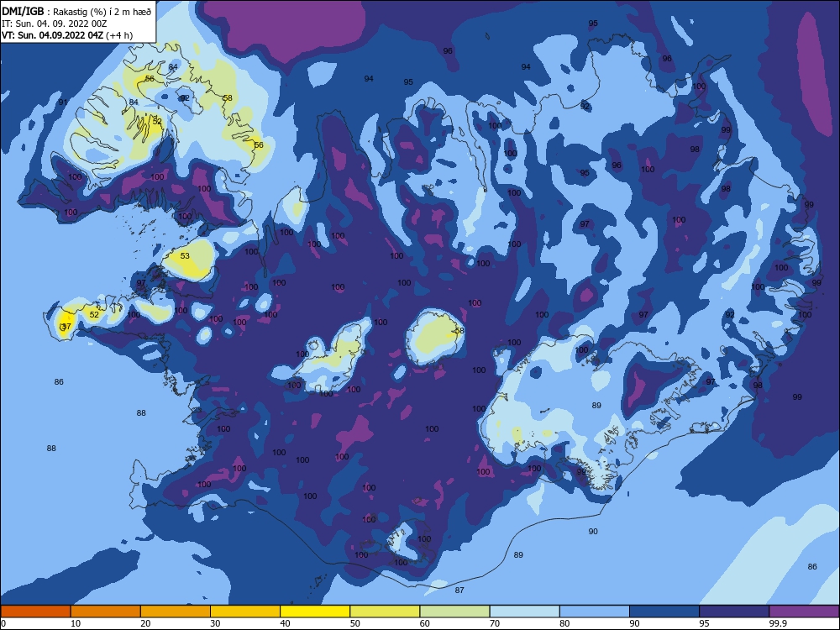
Task: Click the '40' legend scale label
Action: (285, 623)
